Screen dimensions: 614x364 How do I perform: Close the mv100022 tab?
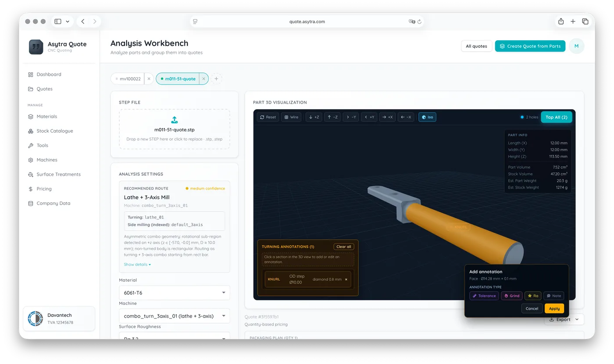click(x=149, y=79)
